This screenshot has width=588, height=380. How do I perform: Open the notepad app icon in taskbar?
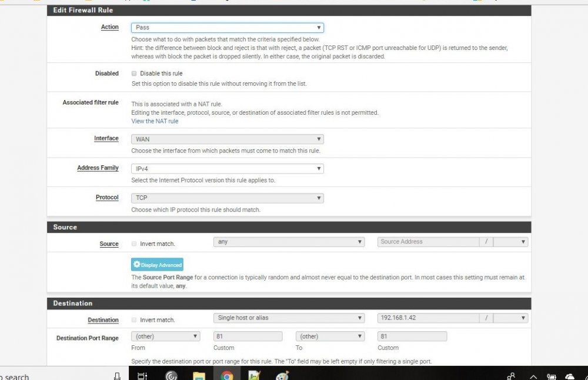(254, 375)
